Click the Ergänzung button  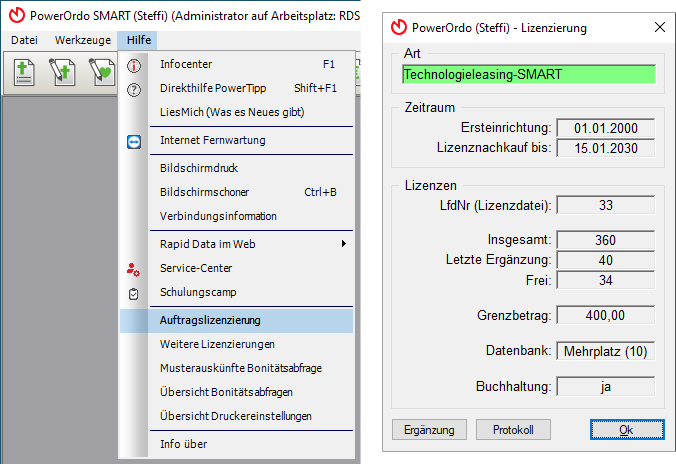[429, 430]
